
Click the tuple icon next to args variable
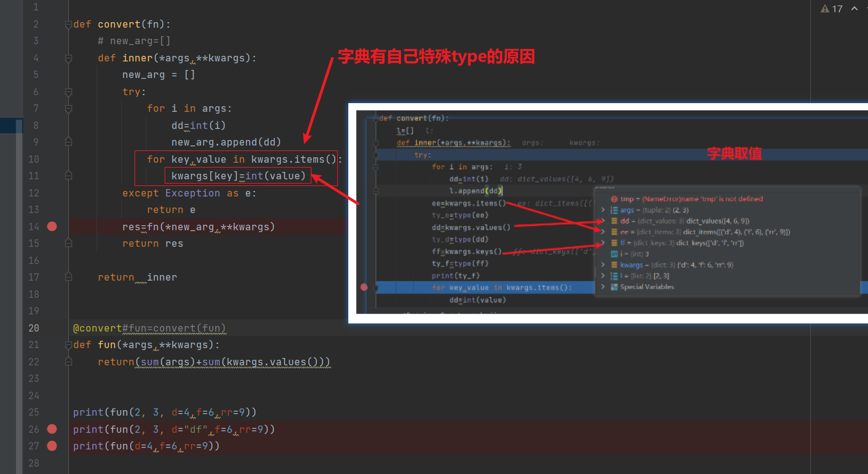tap(614, 210)
